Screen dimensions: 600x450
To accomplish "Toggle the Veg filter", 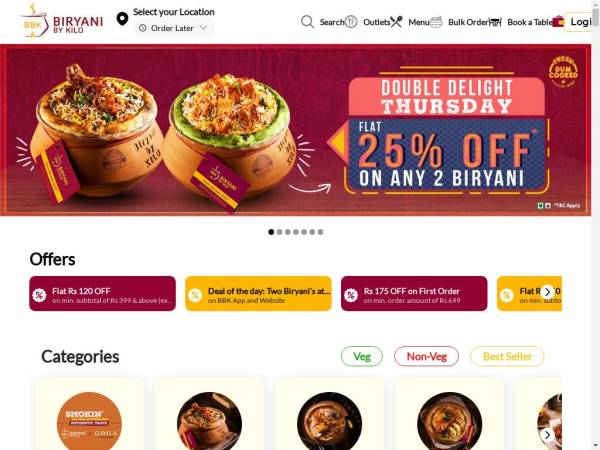I will pyautogui.click(x=362, y=356).
